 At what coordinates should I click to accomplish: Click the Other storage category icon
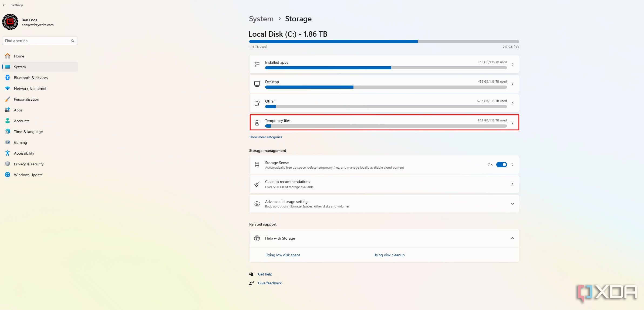(257, 103)
